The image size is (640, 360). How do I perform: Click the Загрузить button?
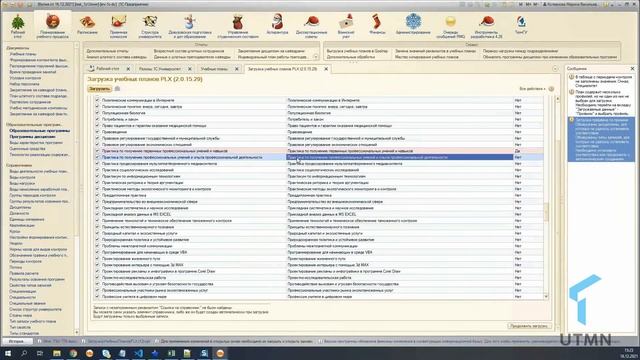click(x=99, y=89)
